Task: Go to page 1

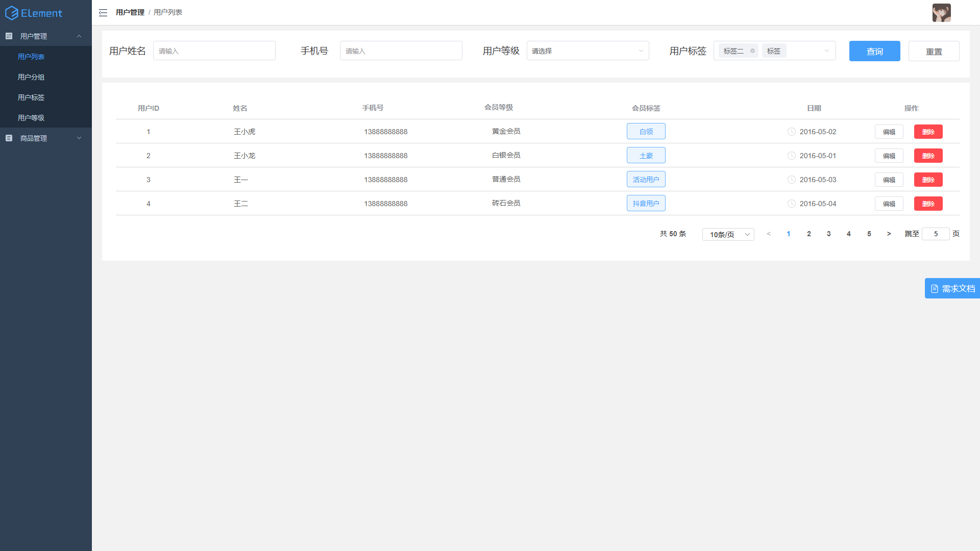Action: click(789, 234)
